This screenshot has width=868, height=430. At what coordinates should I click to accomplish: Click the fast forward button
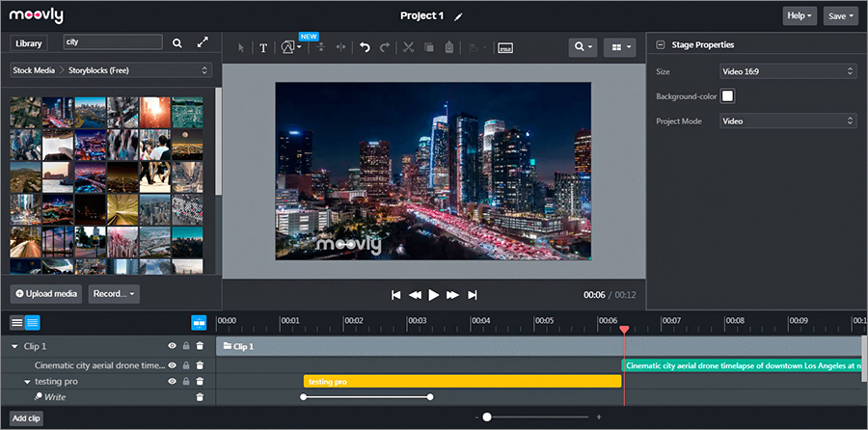(453, 295)
